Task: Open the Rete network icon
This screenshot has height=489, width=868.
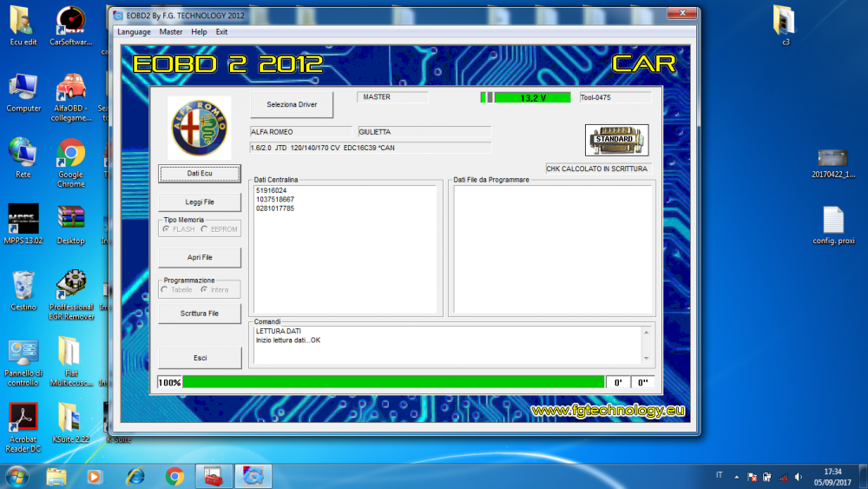Action: click(23, 158)
